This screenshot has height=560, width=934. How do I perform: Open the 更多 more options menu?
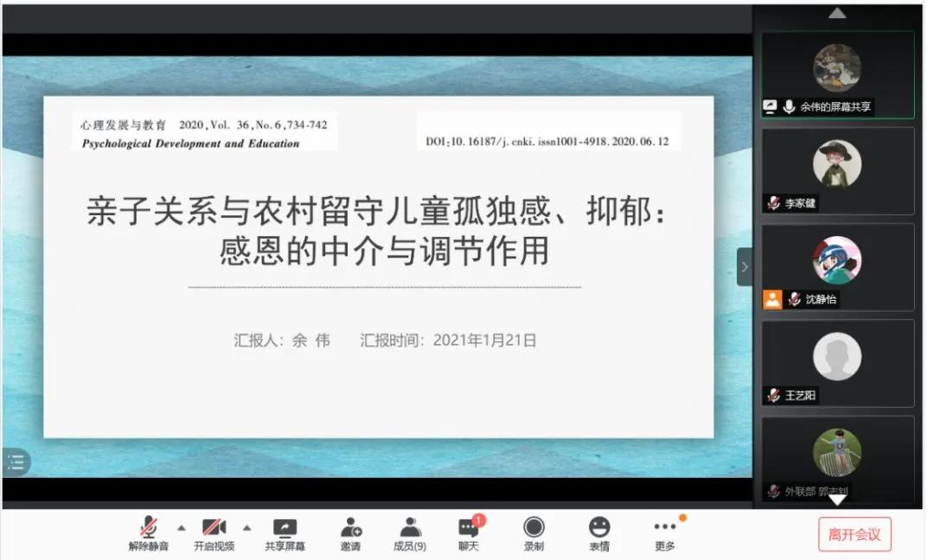pyautogui.click(x=665, y=533)
